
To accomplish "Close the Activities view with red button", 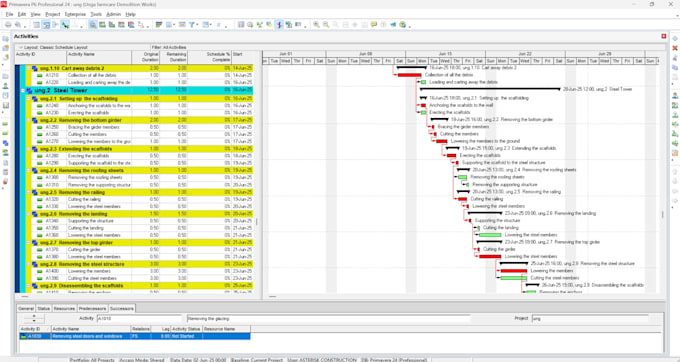I will pos(664,36).
